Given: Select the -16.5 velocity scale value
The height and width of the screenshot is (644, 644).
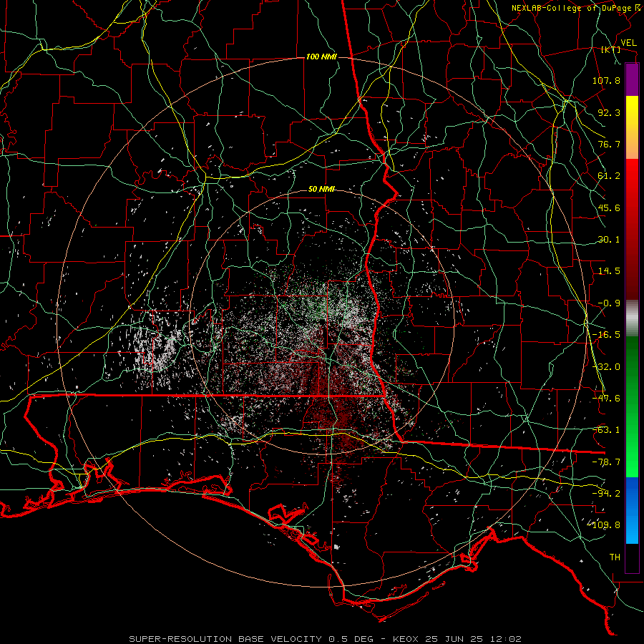Looking at the screenshot, I should (x=606, y=335).
